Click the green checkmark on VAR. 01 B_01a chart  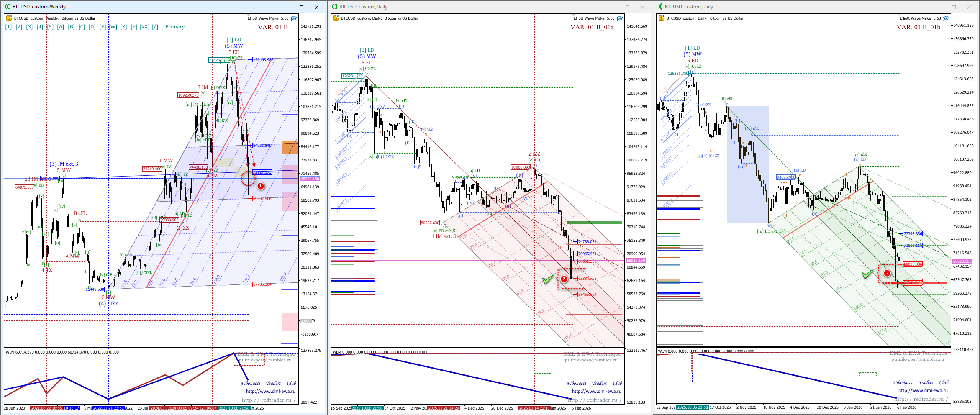coord(547,280)
